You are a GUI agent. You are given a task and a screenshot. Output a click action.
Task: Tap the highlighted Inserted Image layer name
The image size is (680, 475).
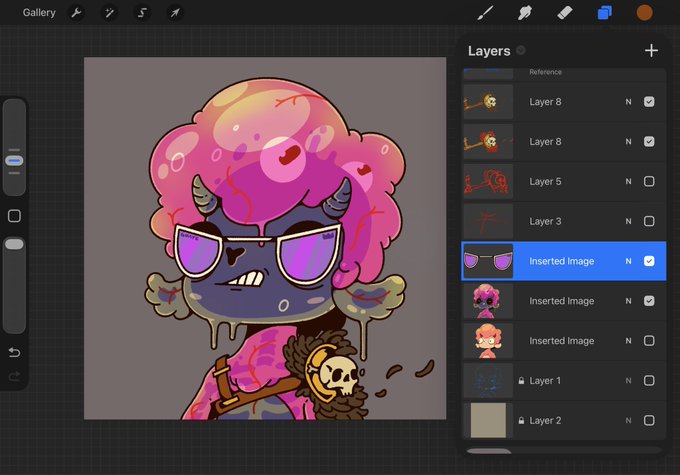tap(562, 261)
